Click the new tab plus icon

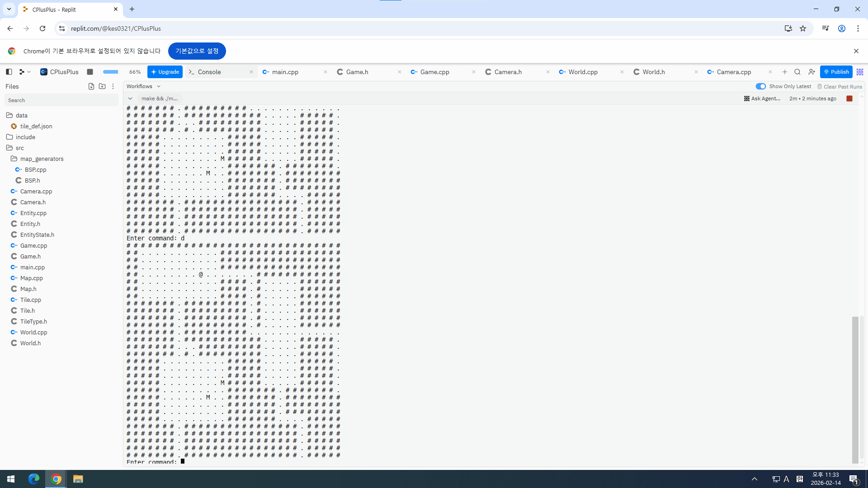[785, 72]
